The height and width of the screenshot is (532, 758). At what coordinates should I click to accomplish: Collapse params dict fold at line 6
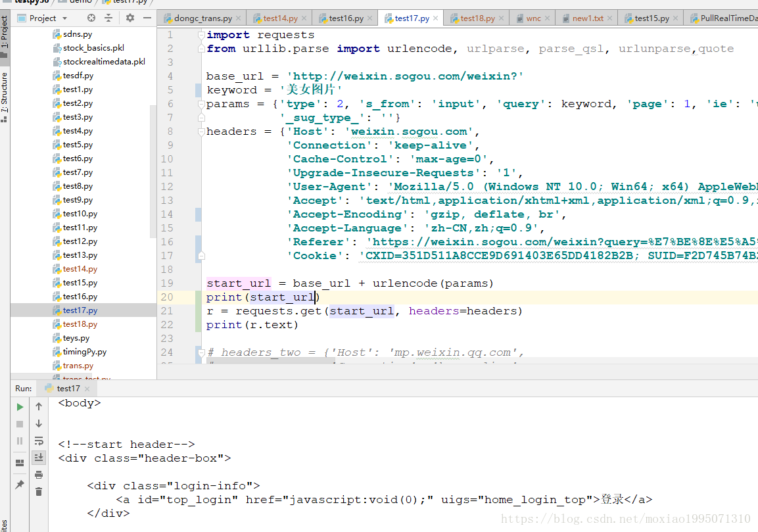pyautogui.click(x=201, y=104)
